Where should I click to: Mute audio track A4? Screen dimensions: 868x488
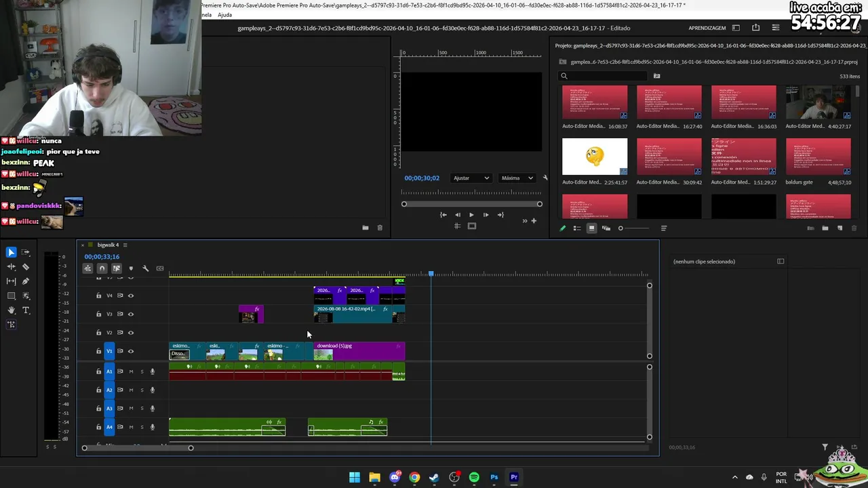(x=131, y=427)
